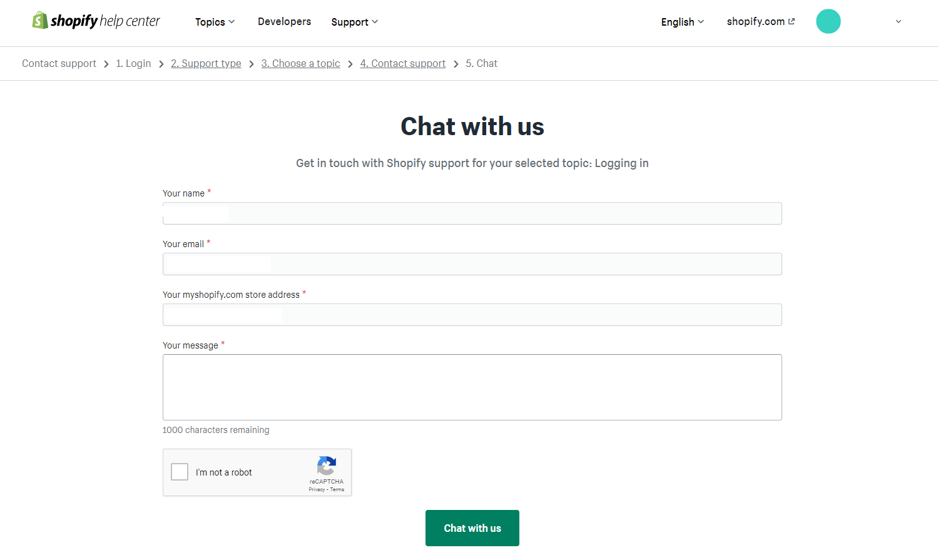This screenshot has width=938, height=560.
Task: Open the Developers menu item
Action: [284, 21]
